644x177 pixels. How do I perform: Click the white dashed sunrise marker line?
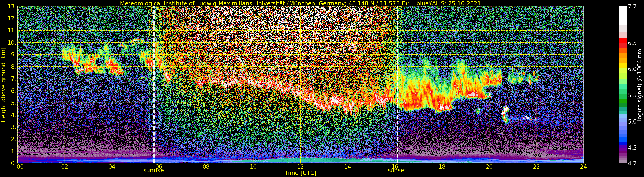tap(154, 85)
